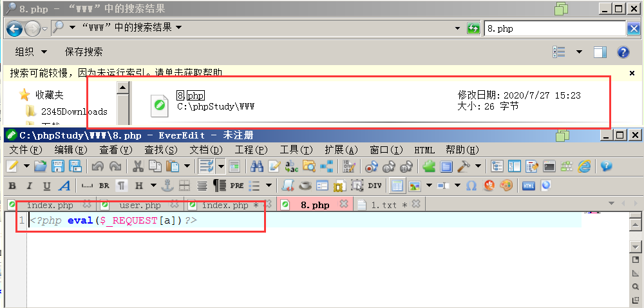
Task: Open the Explorer view options dropdown arrow
Action: (579, 52)
